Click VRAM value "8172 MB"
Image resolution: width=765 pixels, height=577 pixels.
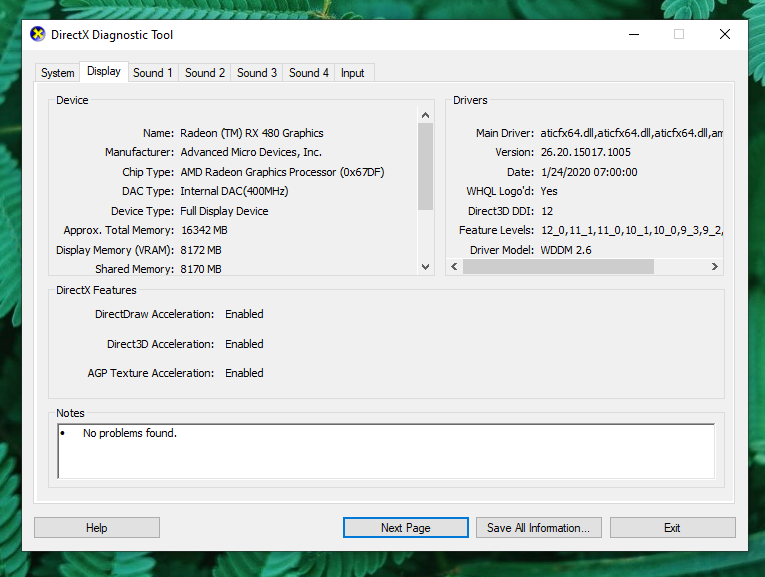coord(201,250)
